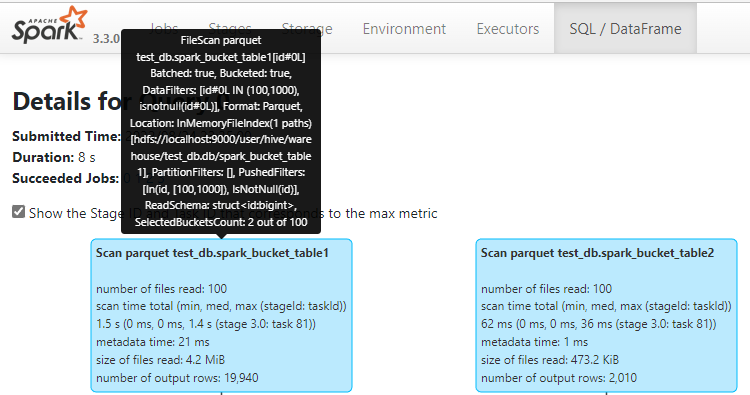Select the Scan parquet spark_bucket_table2 node
The image size is (750, 395).
(607, 316)
